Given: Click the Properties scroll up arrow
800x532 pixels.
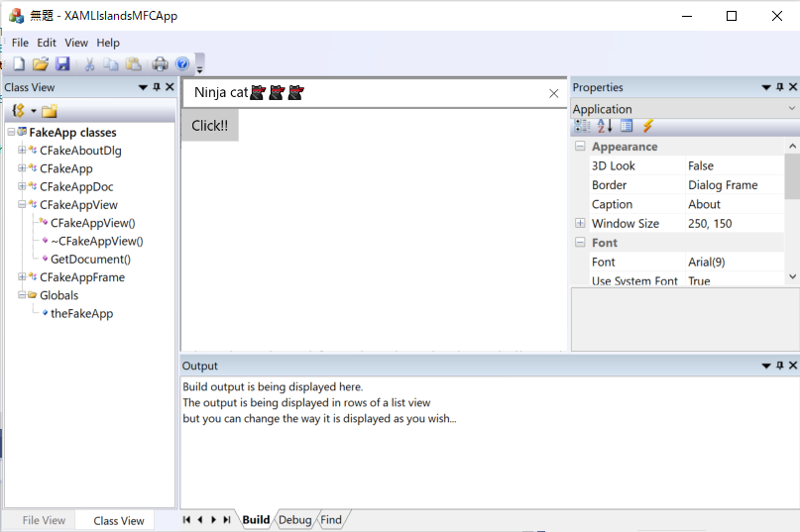Looking at the screenshot, I should [x=792, y=147].
